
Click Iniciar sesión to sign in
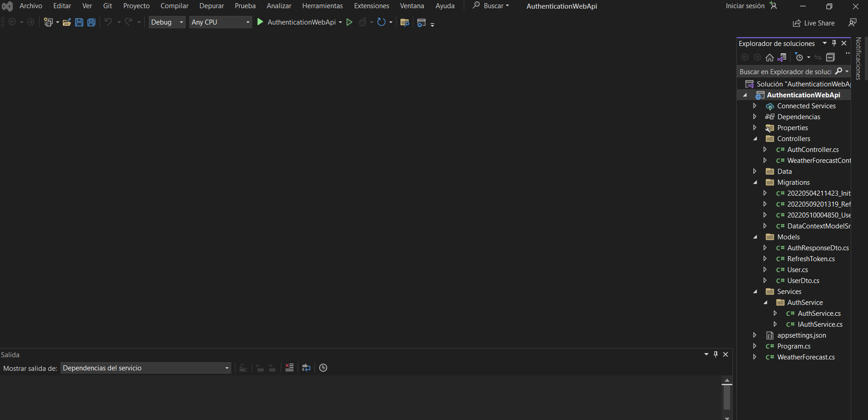[x=745, y=6]
